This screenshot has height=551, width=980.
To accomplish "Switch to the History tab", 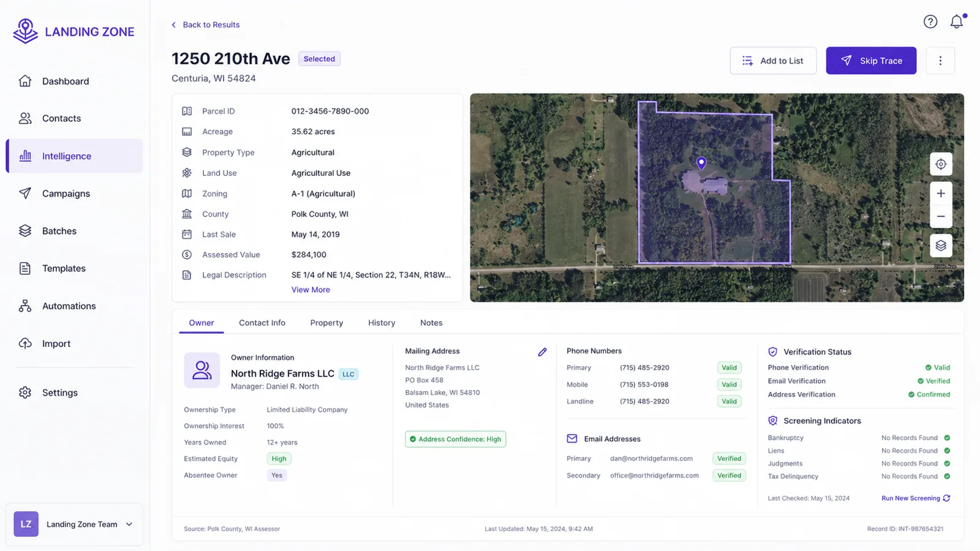I will 382,323.
